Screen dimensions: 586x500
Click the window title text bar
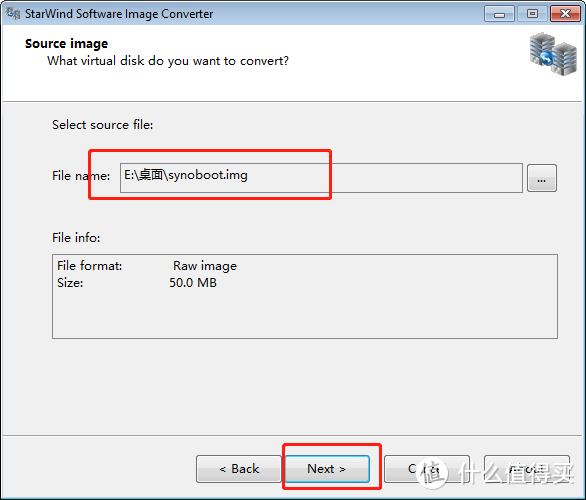pyautogui.click(x=119, y=14)
